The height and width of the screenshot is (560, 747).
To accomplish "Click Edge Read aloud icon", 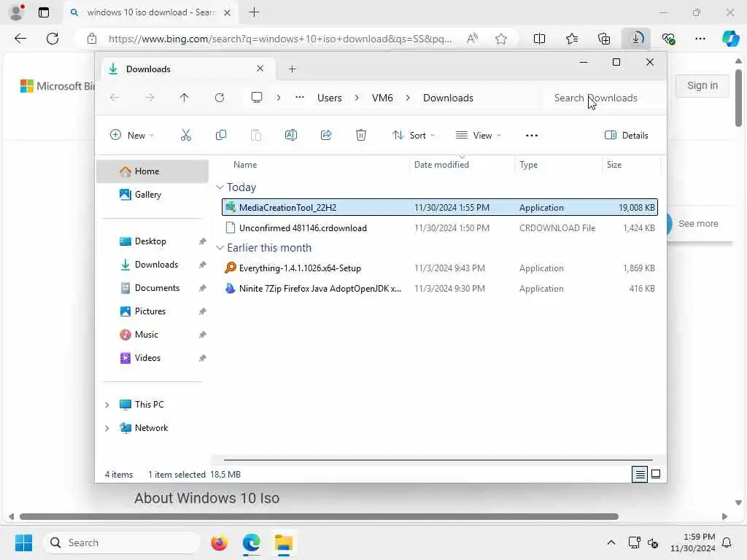I will point(472,39).
